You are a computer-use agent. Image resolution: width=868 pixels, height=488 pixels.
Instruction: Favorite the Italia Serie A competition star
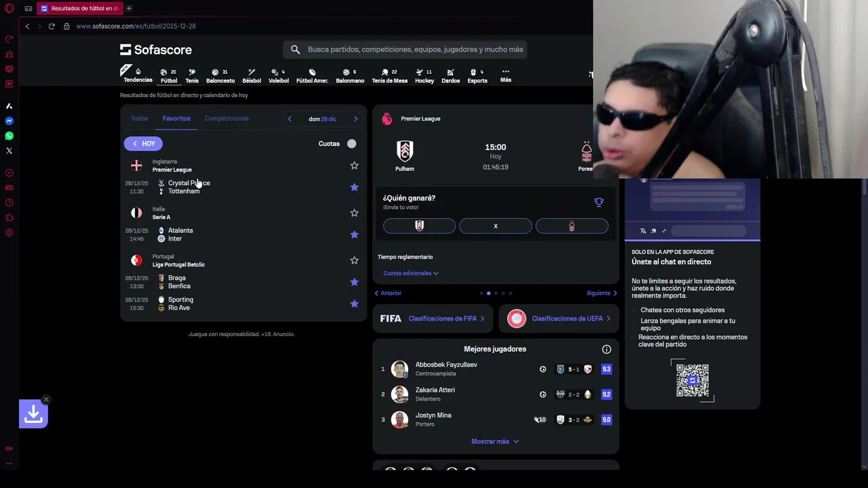(x=354, y=213)
